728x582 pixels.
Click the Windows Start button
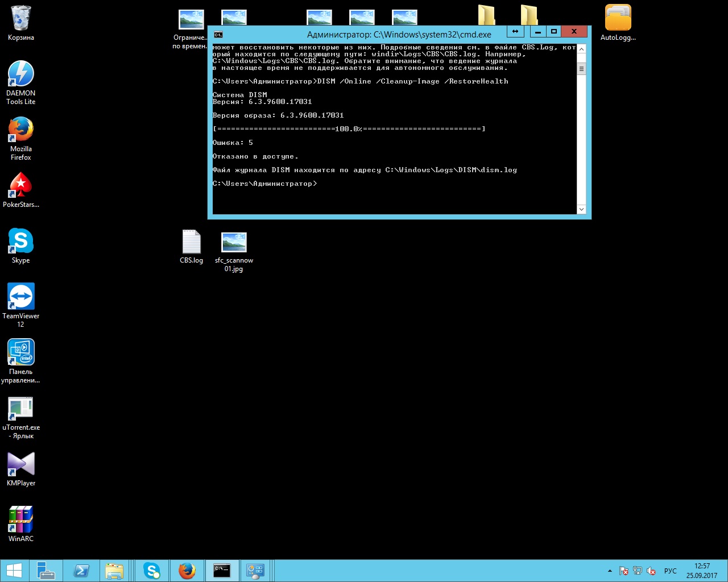(14, 571)
